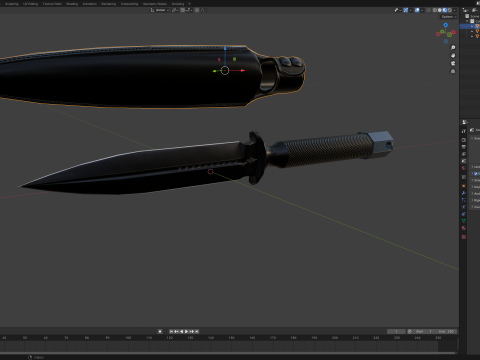Click the Play animation button in timeline

(x=187, y=331)
